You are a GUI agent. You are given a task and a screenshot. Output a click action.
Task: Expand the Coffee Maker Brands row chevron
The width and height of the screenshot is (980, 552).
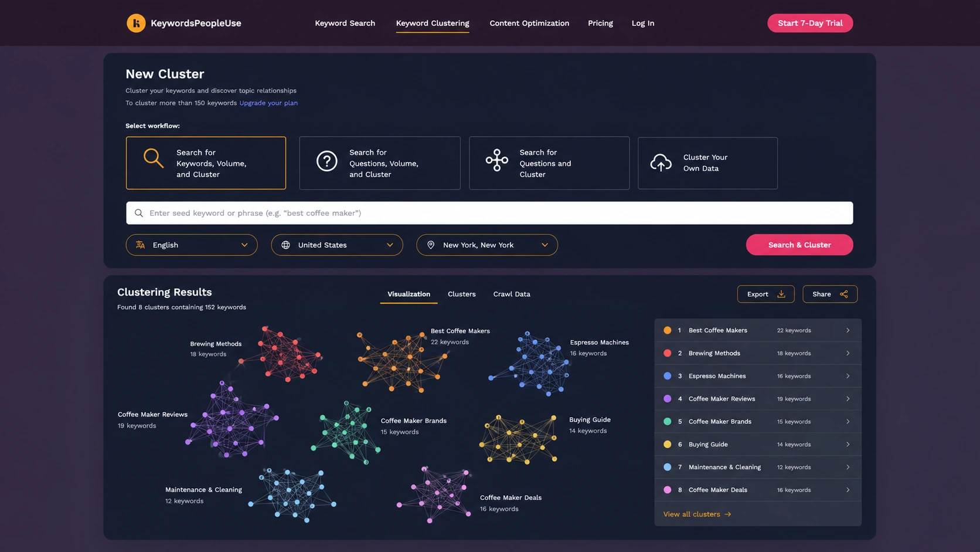[848, 422]
